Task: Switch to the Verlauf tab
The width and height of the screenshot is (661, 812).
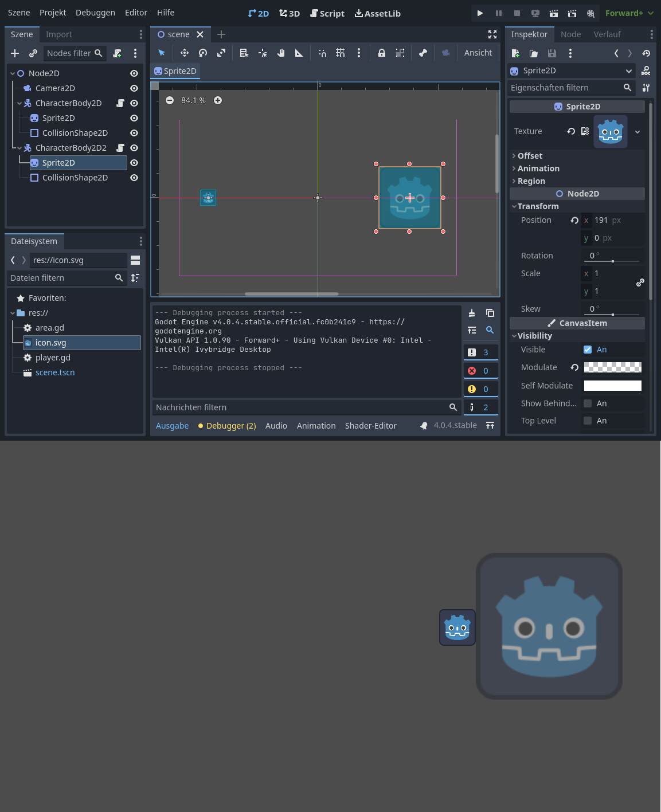Action: point(607,34)
